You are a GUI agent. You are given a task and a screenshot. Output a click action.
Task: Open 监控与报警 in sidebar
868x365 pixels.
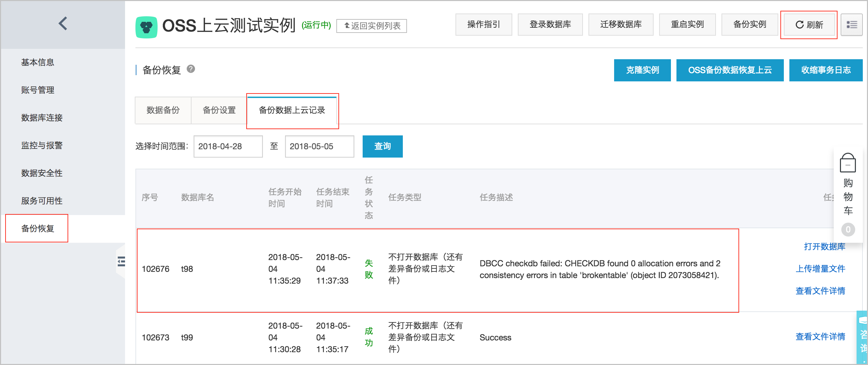[42, 145]
